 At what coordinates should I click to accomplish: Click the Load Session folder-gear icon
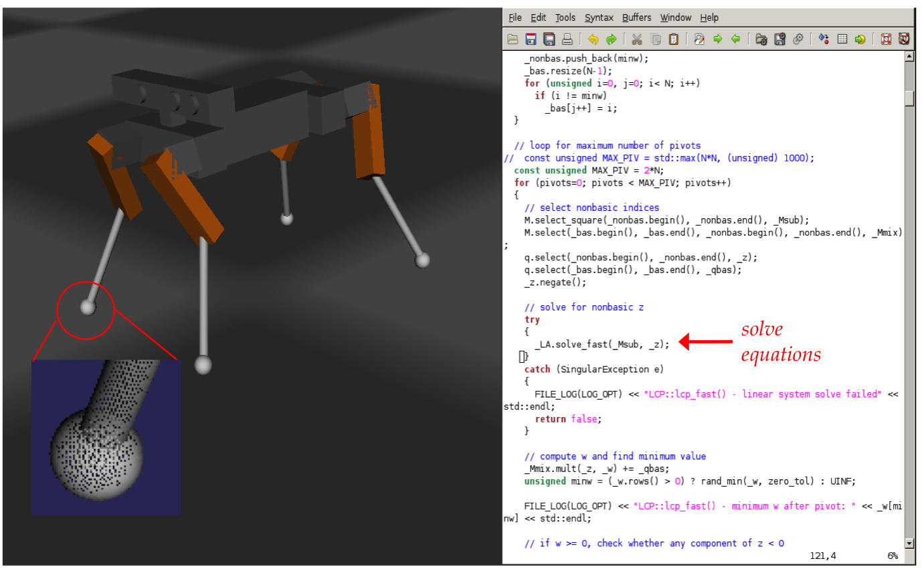click(761, 39)
